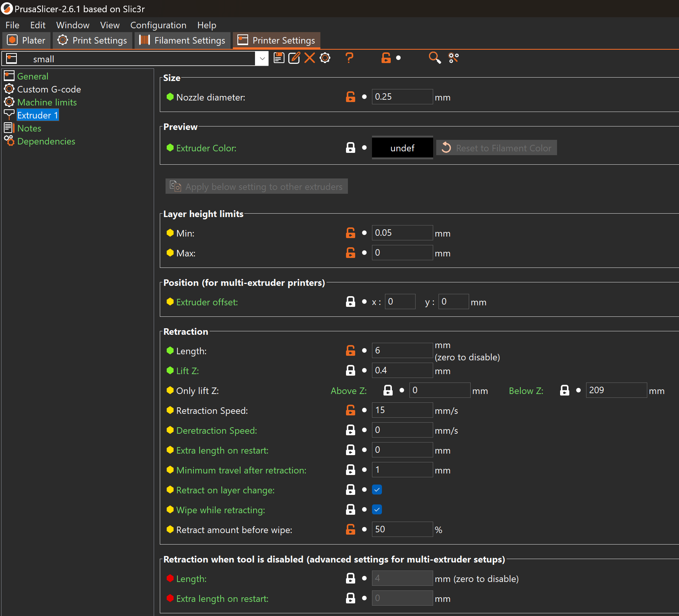
Task: Select Dependencies in the sidebar
Action: point(46,141)
